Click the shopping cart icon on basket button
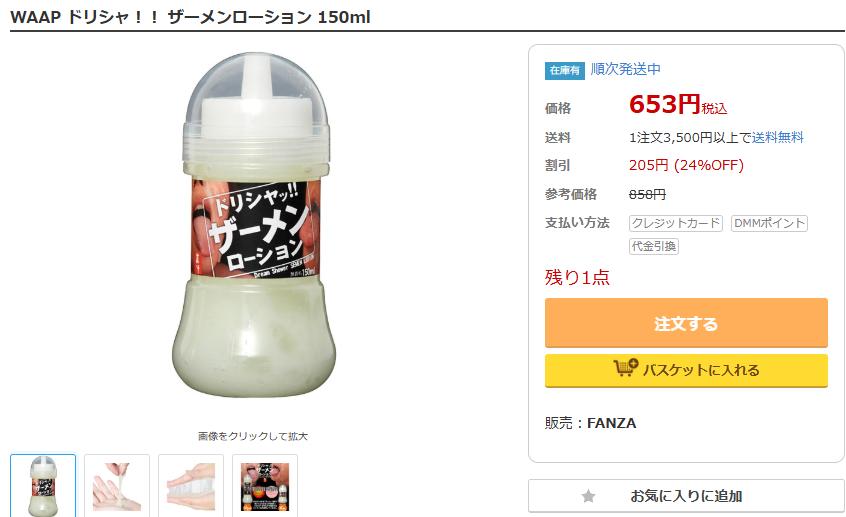The height and width of the screenshot is (517, 846). [x=625, y=369]
